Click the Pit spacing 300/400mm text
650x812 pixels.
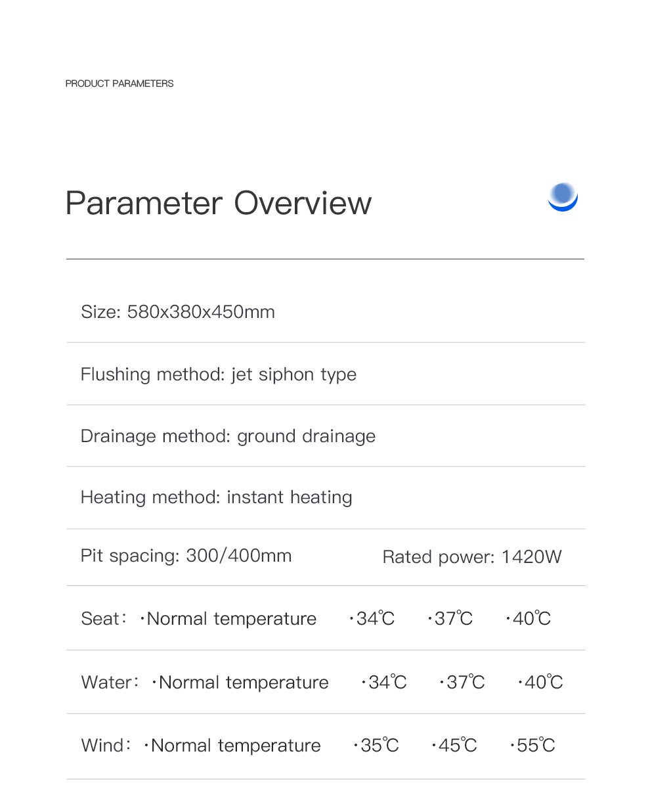coord(186,556)
